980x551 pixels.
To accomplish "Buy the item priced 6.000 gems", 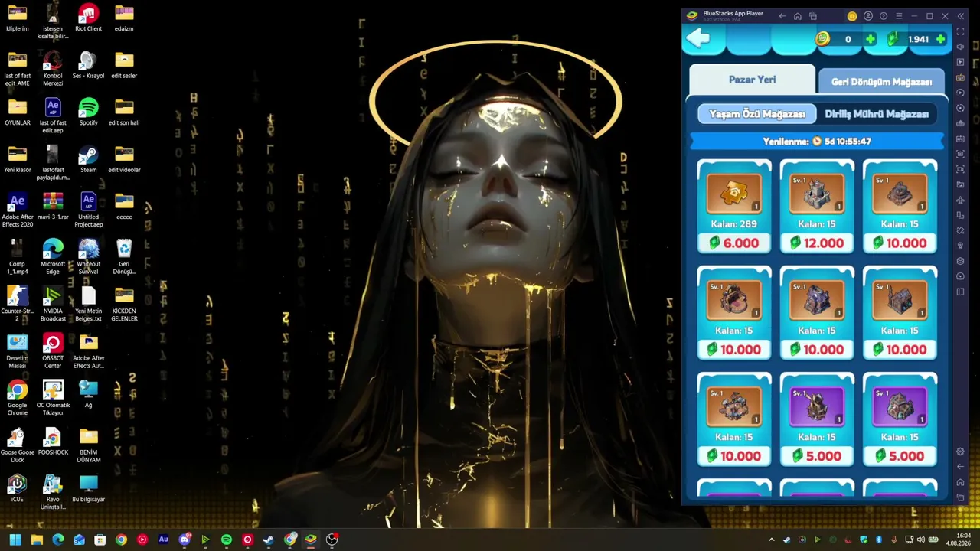I will pyautogui.click(x=734, y=243).
